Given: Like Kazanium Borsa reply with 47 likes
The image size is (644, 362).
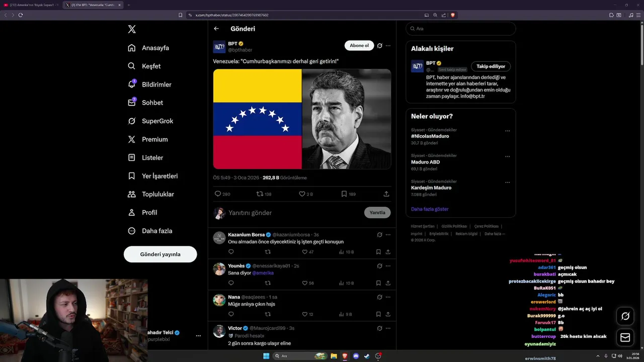Looking at the screenshot, I should (x=308, y=252).
